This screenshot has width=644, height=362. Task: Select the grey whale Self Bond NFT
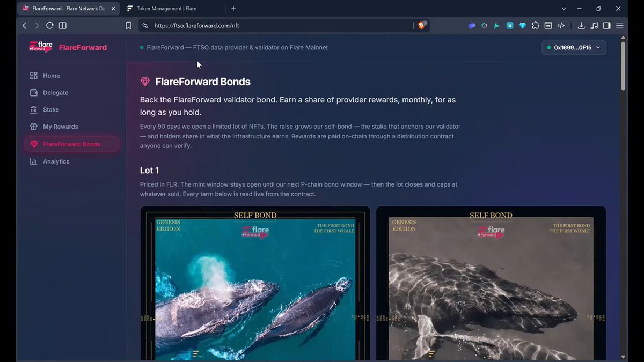[x=491, y=283]
